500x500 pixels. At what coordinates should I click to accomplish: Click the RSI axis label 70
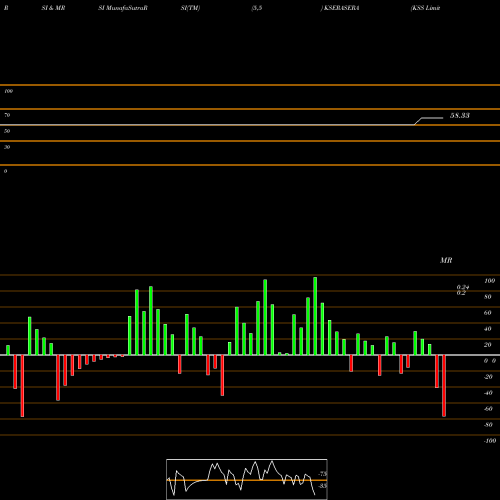click(x=7, y=115)
